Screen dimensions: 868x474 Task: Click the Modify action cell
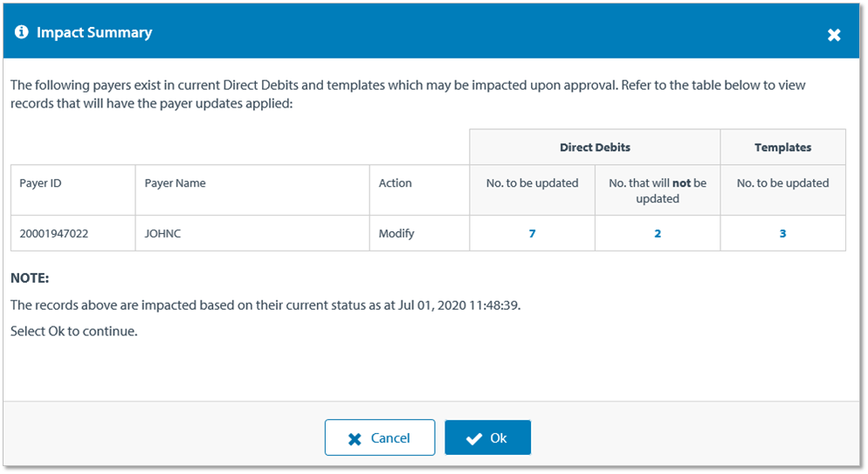pos(396,234)
